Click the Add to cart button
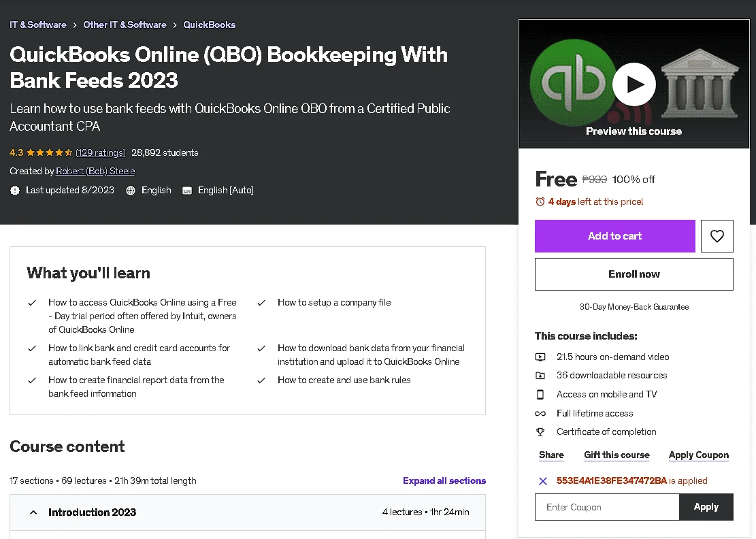The height and width of the screenshot is (539, 756). (614, 236)
